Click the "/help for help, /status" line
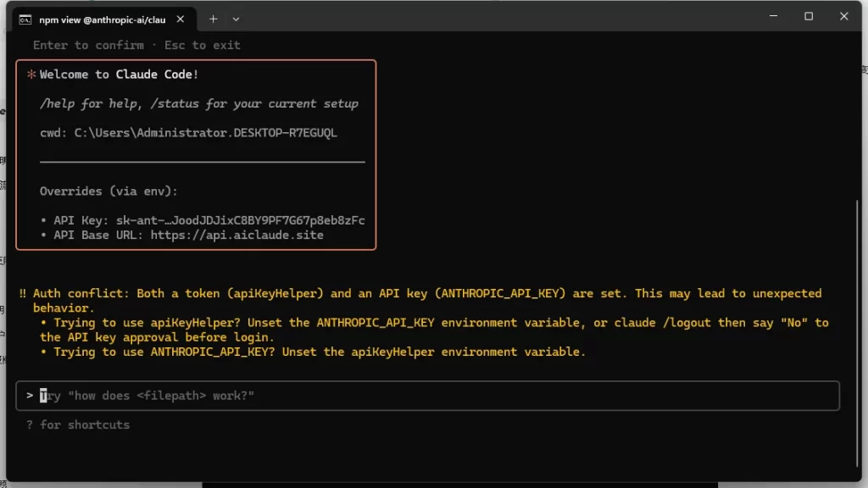 [x=198, y=103]
